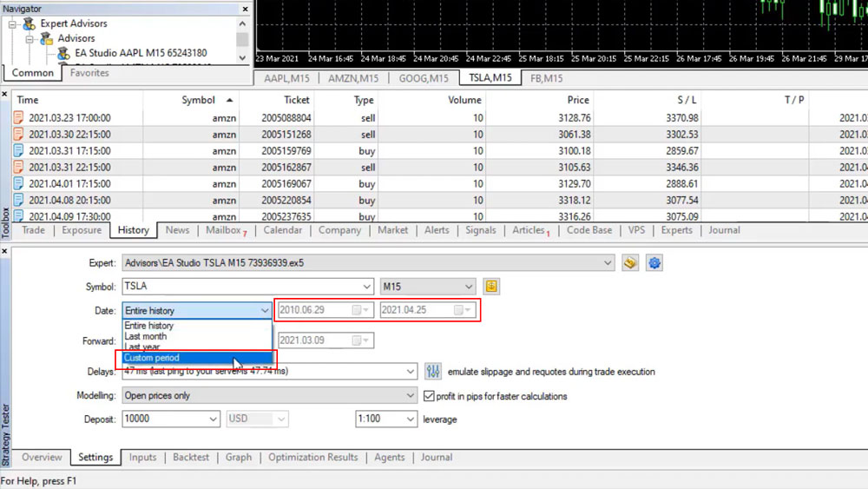Collapse the Expert Advisors tree node
Screen dimensions: 868x489
click(12, 24)
